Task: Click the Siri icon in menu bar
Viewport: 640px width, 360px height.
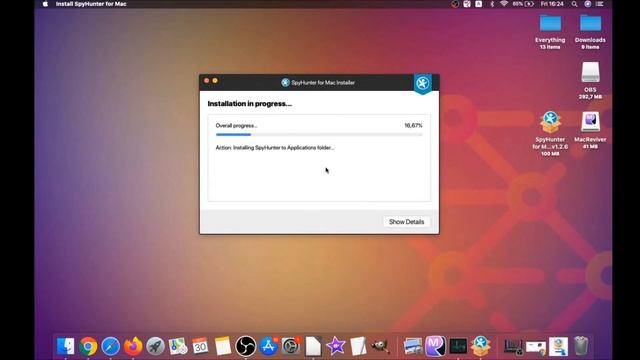Action: point(587,4)
